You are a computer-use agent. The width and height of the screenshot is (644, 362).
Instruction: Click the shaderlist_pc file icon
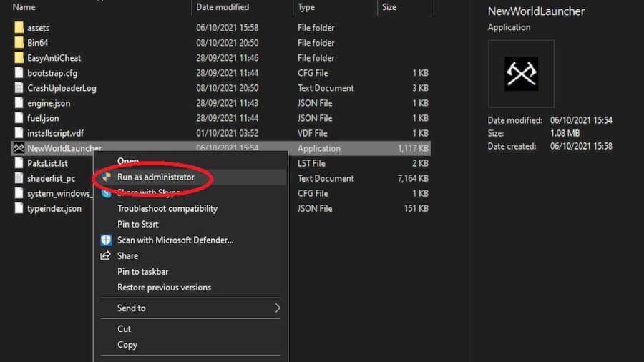19,178
